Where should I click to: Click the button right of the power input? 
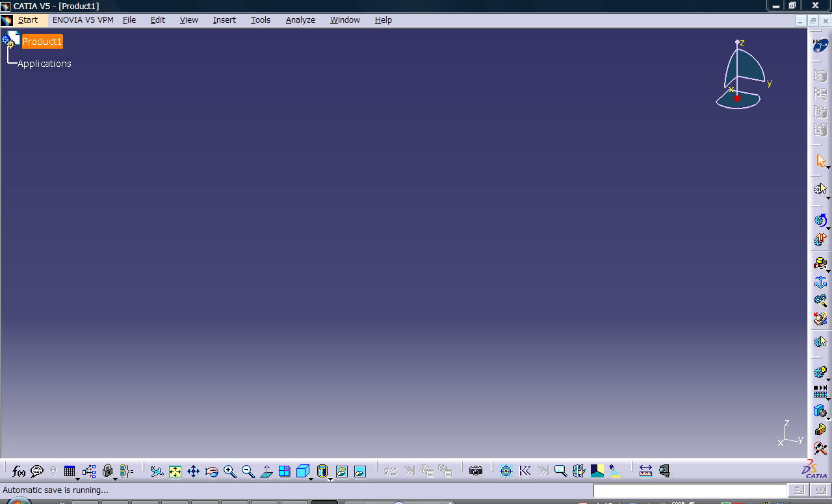pos(799,490)
